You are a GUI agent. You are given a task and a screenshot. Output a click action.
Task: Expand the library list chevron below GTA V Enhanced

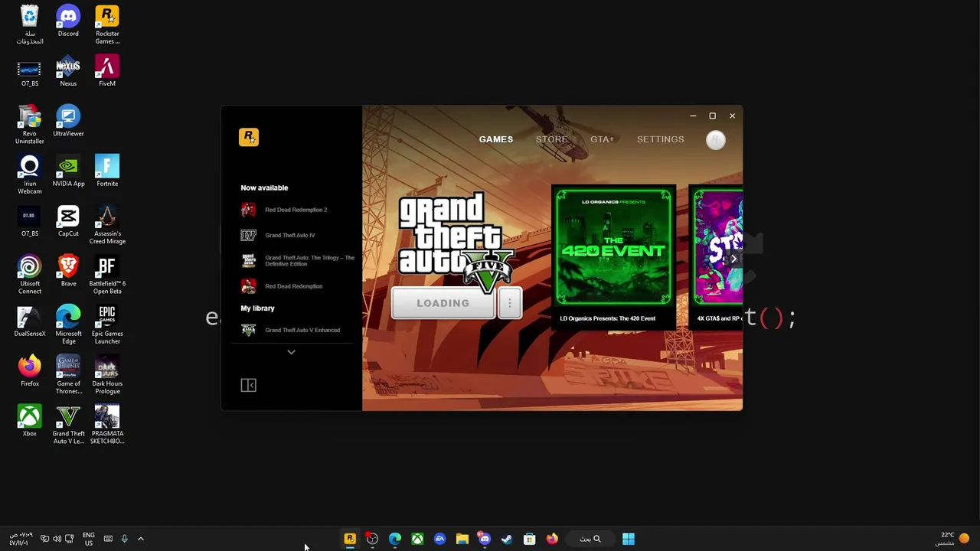pos(291,352)
